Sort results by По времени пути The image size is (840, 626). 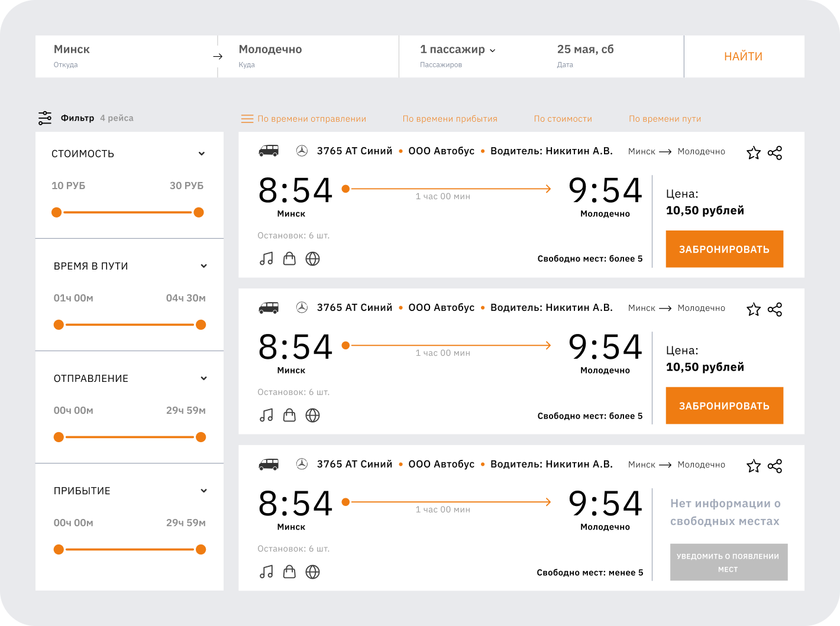click(664, 119)
